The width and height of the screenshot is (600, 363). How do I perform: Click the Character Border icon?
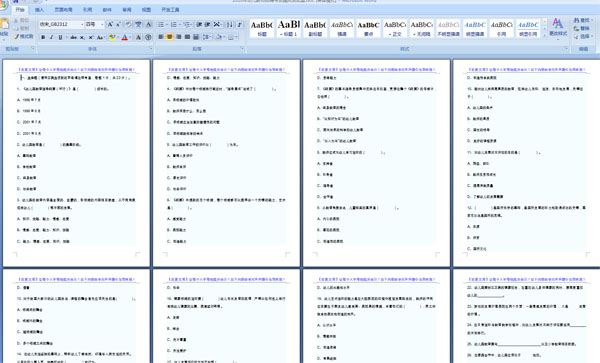tap(148, 24)
